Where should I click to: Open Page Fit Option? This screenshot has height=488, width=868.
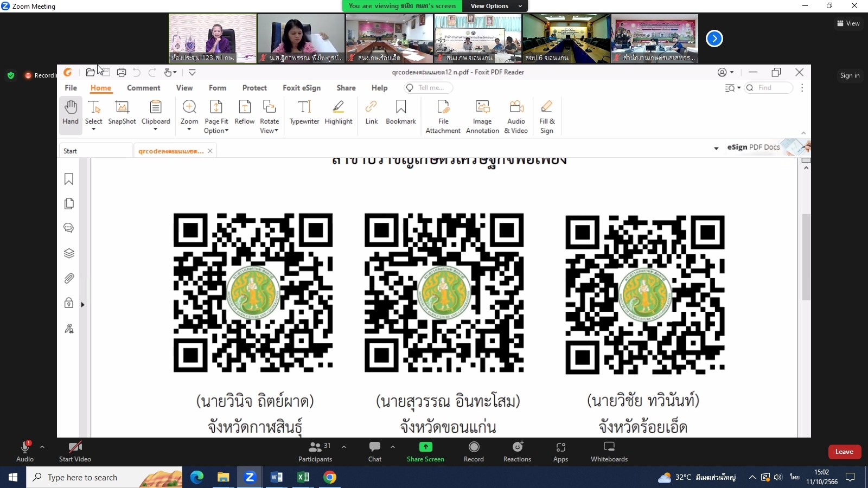coord(216,117)
